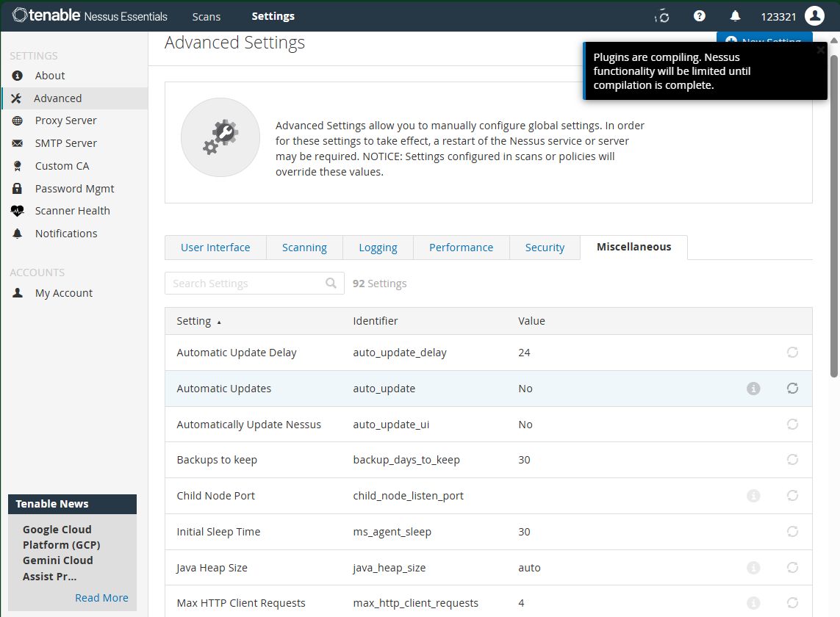Reset the Automatic Updates setting
Image resolution: width=840 pixels, height=617 pixels.
tap(792, 389)
